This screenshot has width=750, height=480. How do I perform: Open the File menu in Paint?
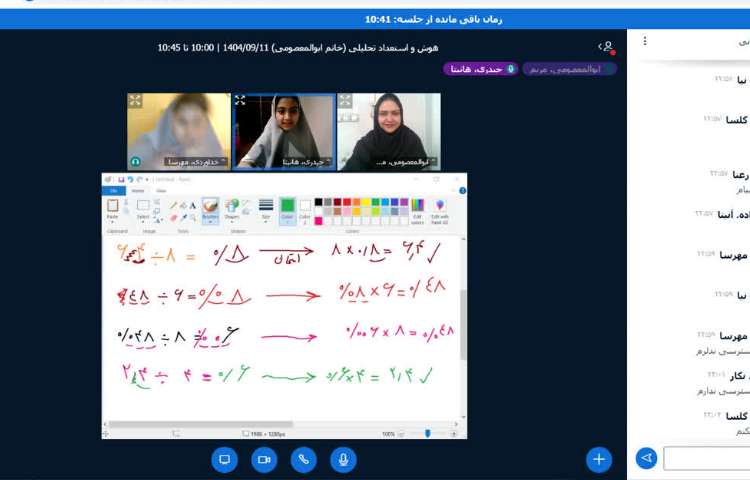(x=113, y=190)
